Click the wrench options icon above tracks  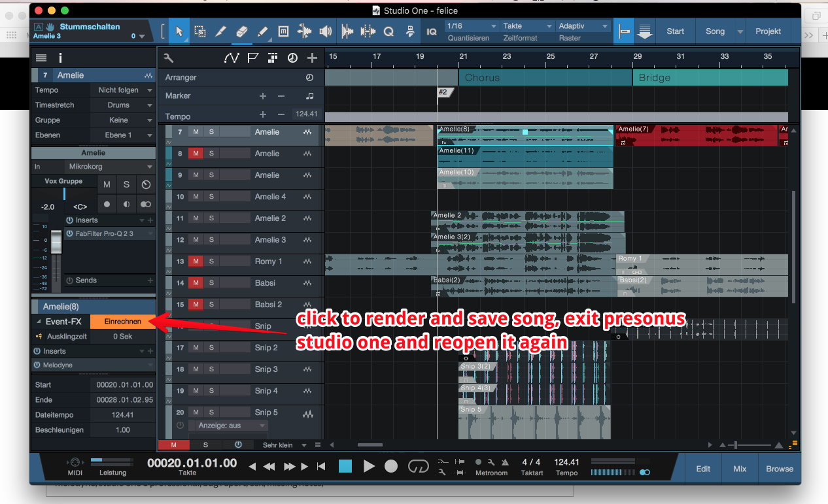click(x=168, y=58)
